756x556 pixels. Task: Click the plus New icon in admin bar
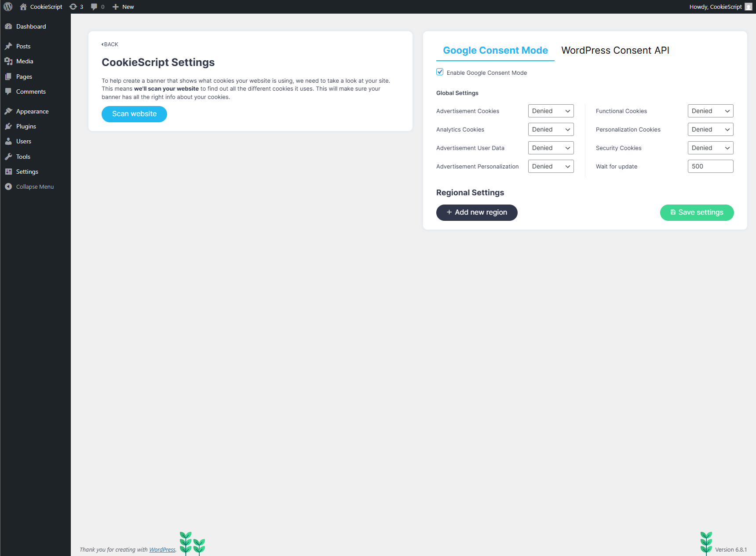pyautogui.click(x=116, y=7)
